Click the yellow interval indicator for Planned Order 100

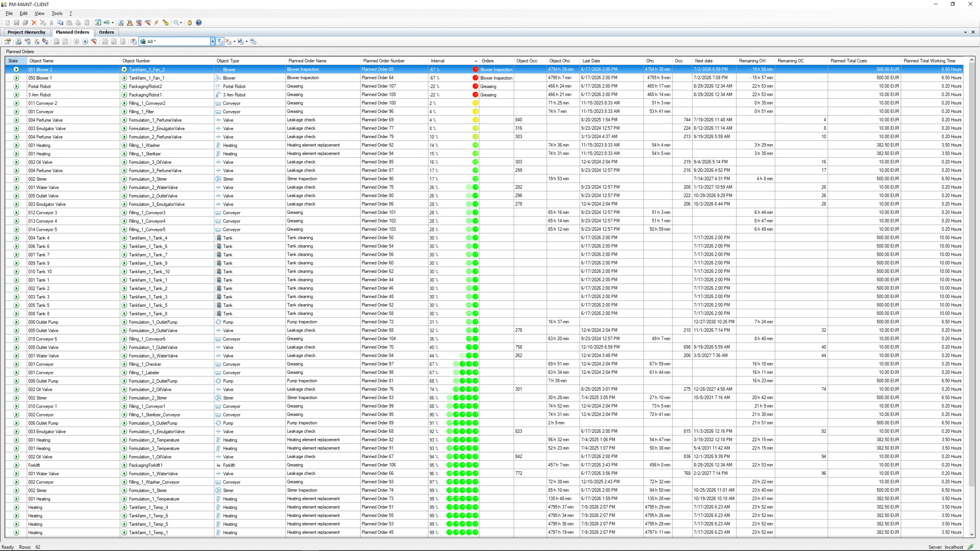pyautogui.click(x=475, y=103)
